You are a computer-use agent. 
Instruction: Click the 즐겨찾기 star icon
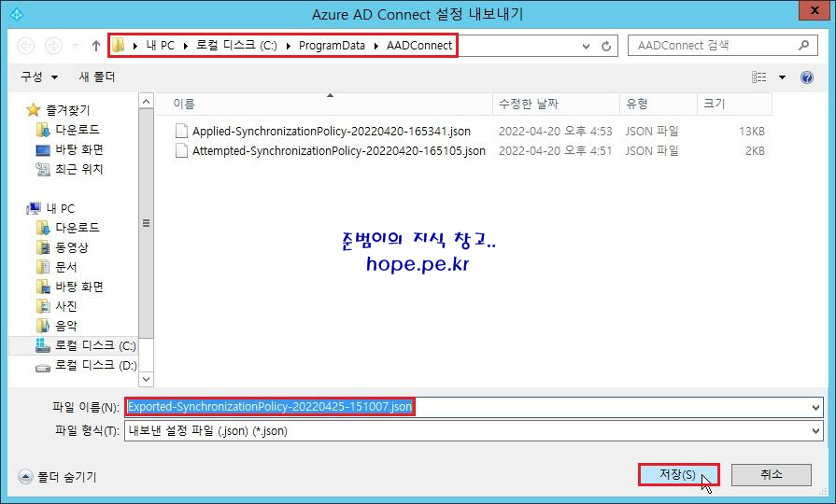33,110
